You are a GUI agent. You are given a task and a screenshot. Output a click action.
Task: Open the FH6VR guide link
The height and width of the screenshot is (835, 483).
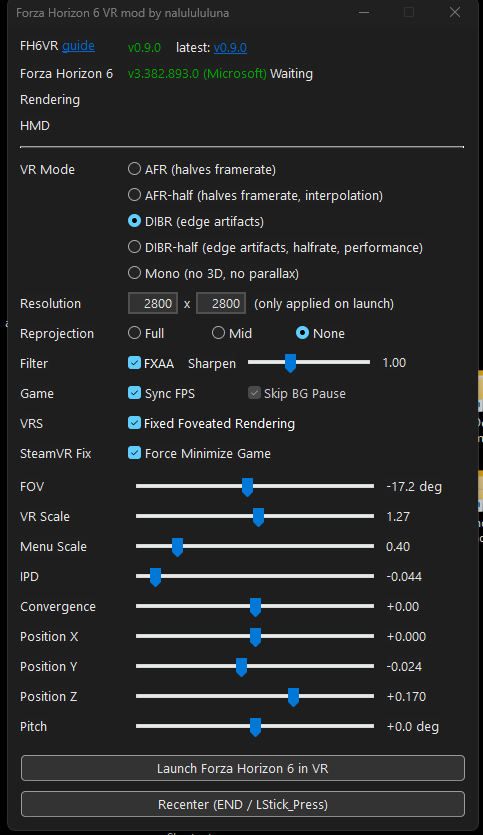[78, 46]
